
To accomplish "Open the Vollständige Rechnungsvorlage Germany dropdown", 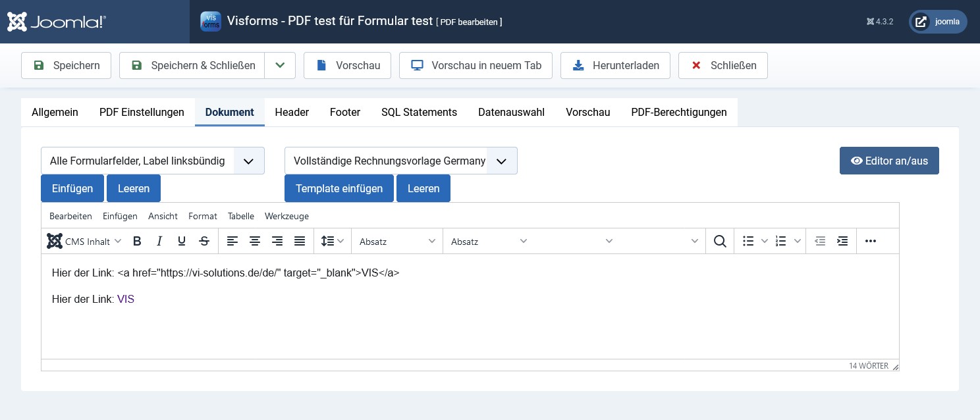I will click(400, 161).
